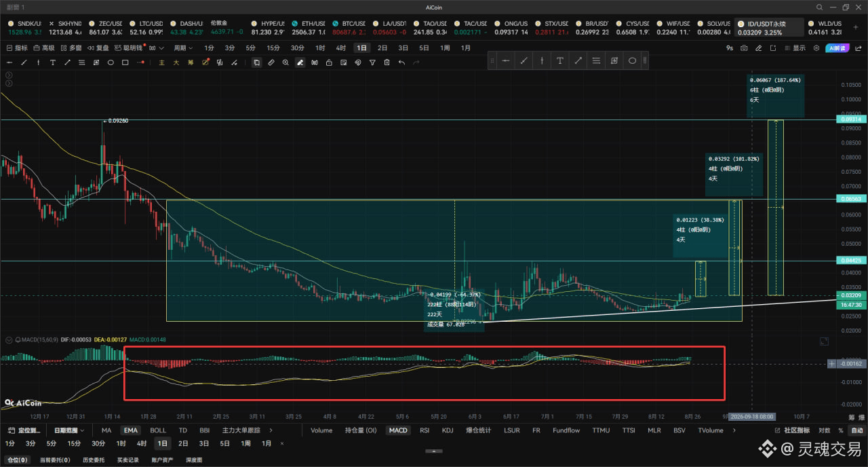The image size is (868, 467).
Task: Click the filter funnel icon in drawing toolbar
Action: coord(372,62)
